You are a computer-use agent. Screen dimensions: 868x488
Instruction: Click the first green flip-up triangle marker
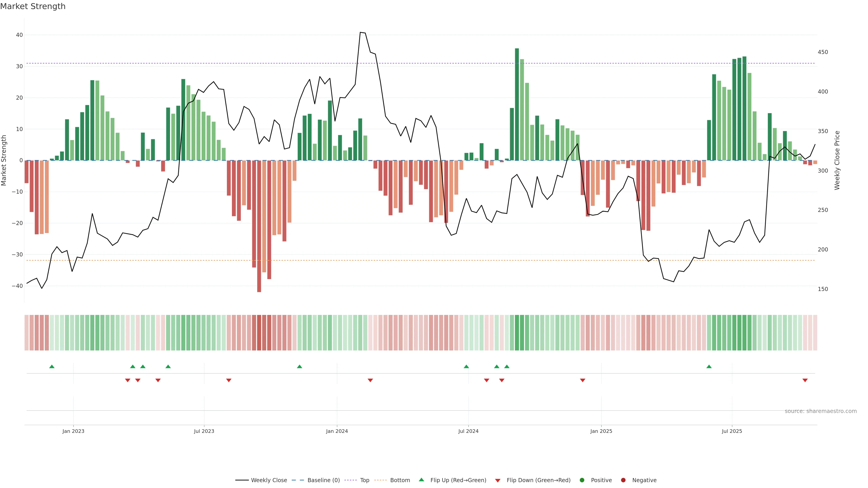pyautogui.click(x=52, y=366)
